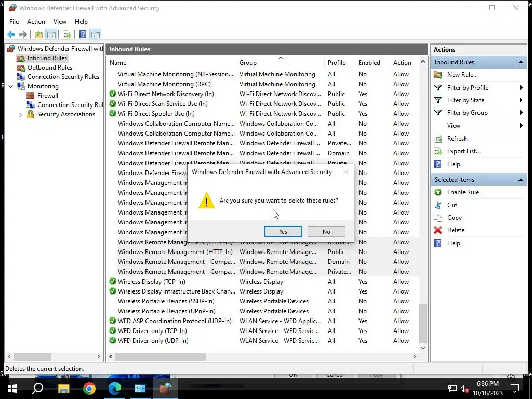Viewport: 532px width, 399px height.
Task: Click the Back arrow toolbar icon
Action: [x=11, y=34]
